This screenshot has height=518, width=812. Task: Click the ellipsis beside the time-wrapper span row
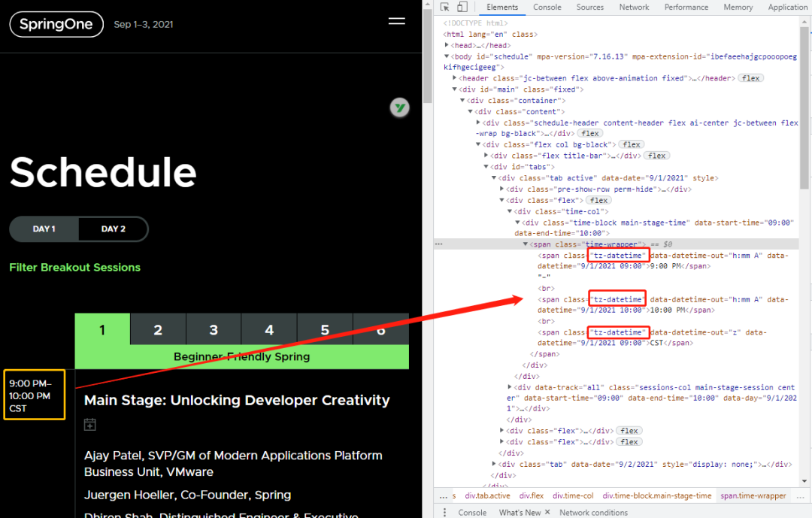pos(438,244)
